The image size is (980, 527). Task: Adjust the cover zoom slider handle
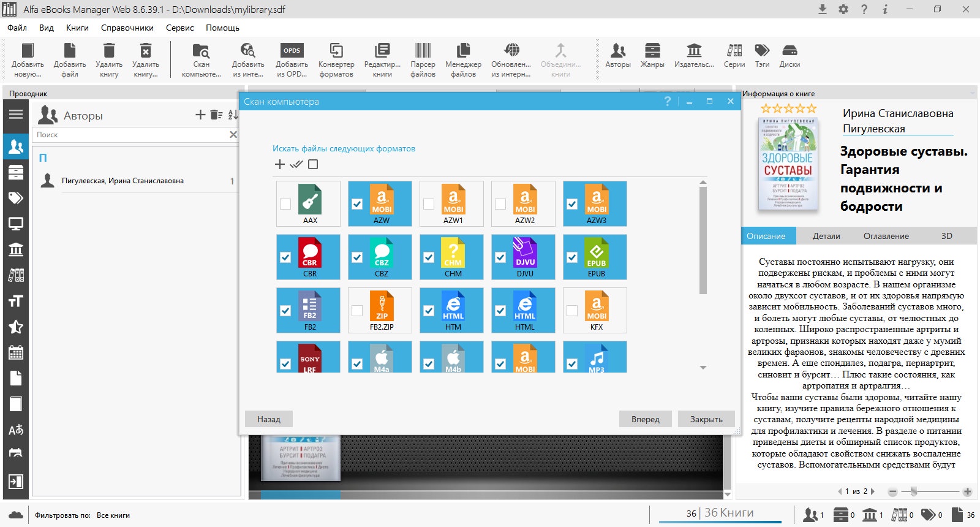click(x=914, y=491)
